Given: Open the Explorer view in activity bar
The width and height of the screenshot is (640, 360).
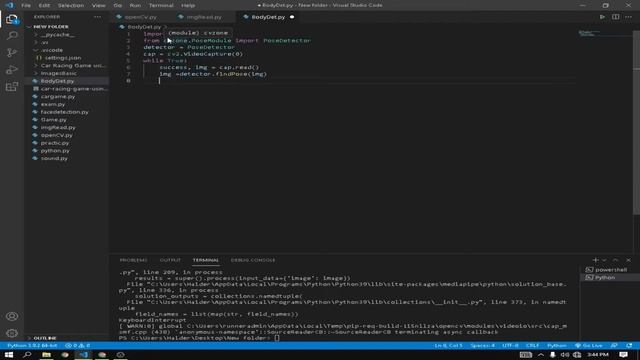Looking at the screenshot, I should (12, 19).
